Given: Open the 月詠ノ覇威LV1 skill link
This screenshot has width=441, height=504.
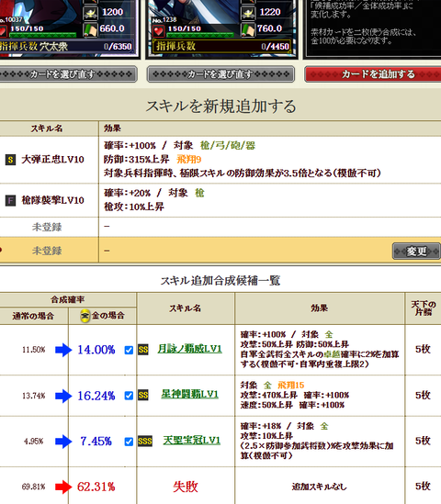Looking at the screenshot, I should click(190, 349).
